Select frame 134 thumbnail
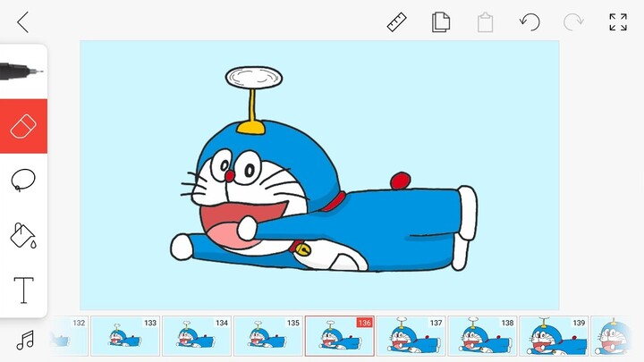Viewport: 644px width, 362px height. (x=196, y=336)
